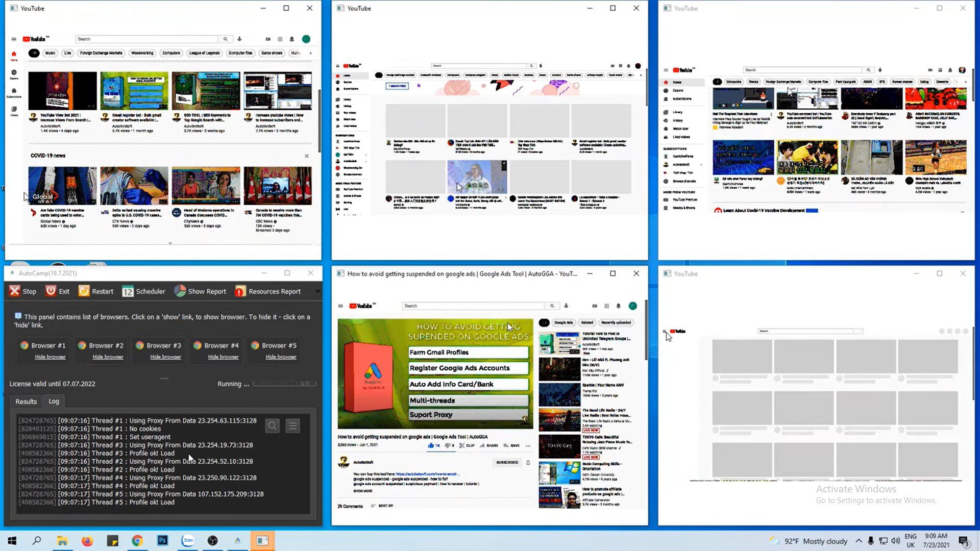Hide browser under Browser #3

coord(165,357)
